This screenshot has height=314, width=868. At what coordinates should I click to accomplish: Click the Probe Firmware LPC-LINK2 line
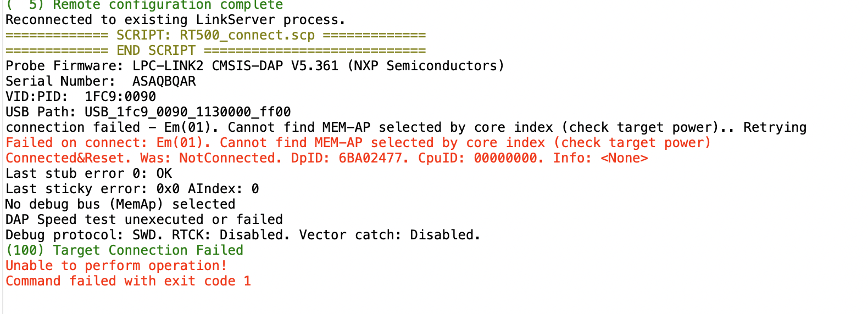[x=254, y=66]
